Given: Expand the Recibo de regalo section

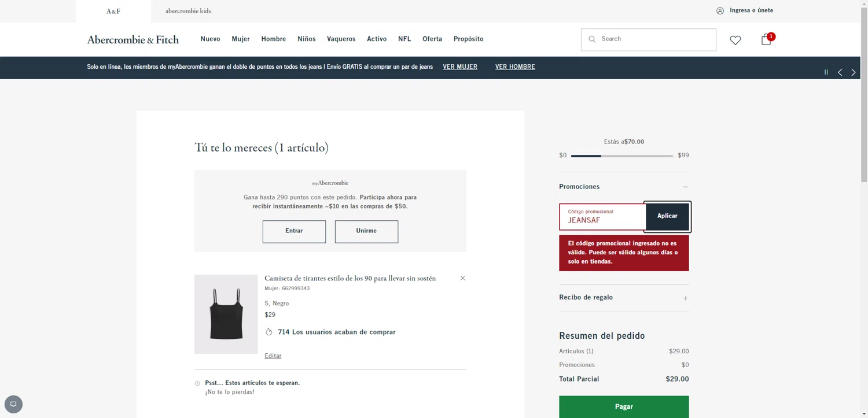Looking at the screenshot, I should point(685,298).
